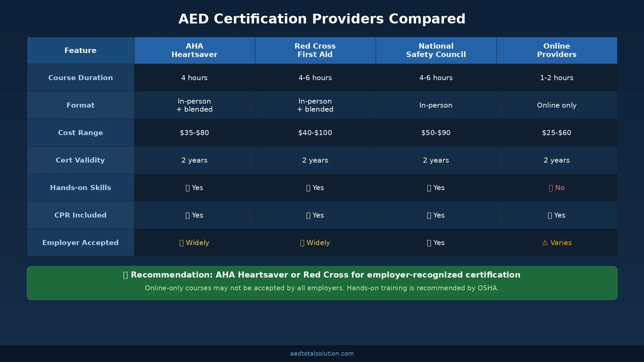Select the 'AHA Heartsaver' column header

click(195, 50)
